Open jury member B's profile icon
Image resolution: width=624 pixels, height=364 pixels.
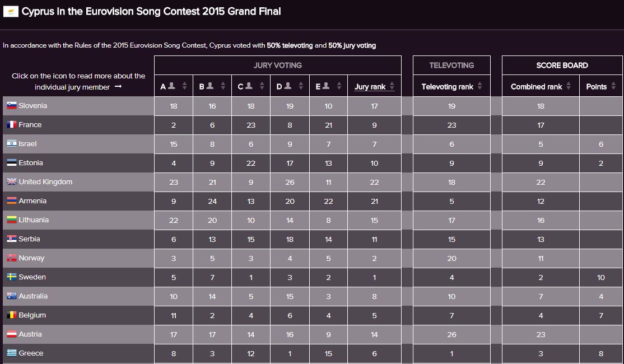[x=210, y=86]
